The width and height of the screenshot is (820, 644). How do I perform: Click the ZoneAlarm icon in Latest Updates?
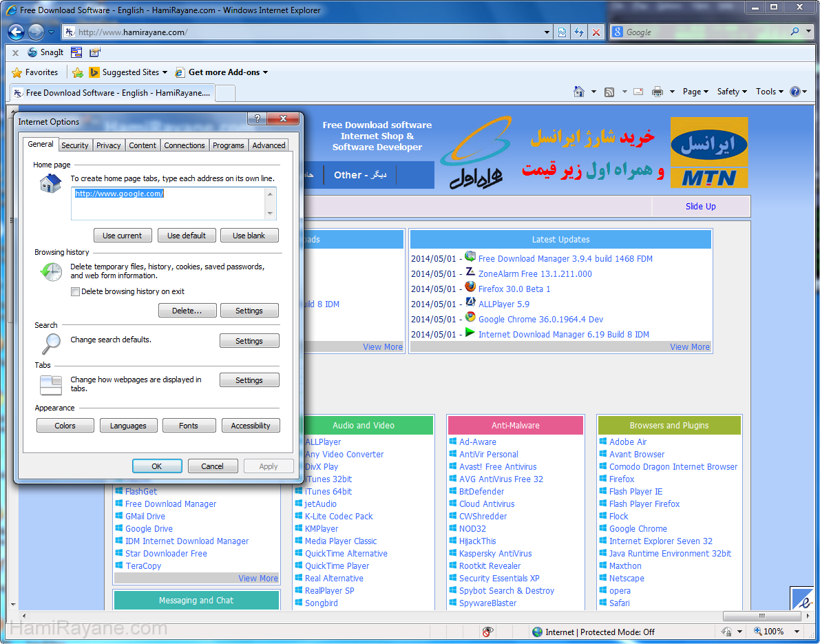[x=470, y=272]
